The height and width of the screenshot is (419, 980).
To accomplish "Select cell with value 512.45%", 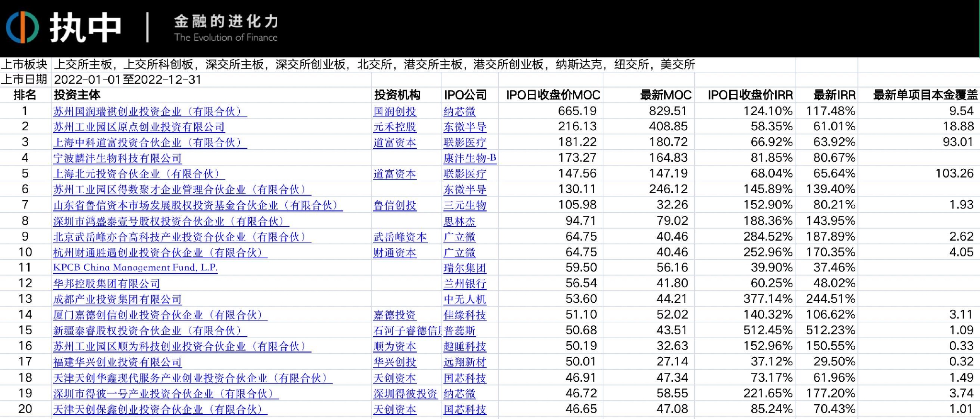I will coord(768,331).
